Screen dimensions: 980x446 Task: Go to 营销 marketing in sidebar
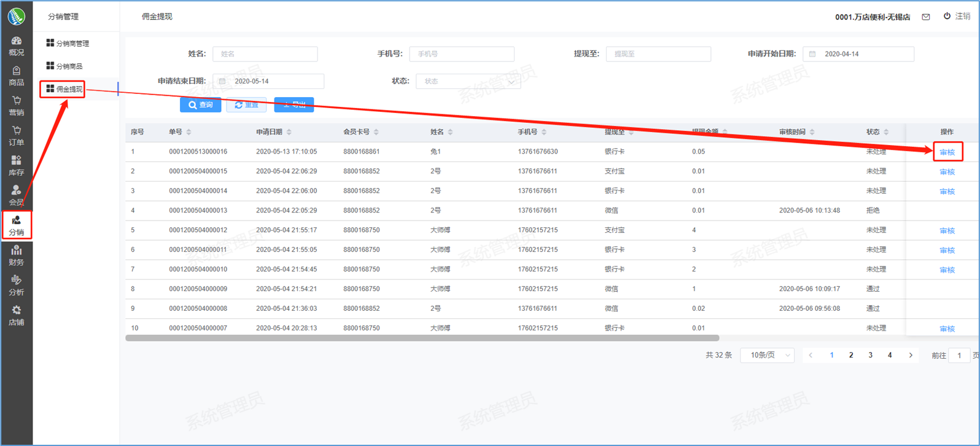[x=16, y=106]
